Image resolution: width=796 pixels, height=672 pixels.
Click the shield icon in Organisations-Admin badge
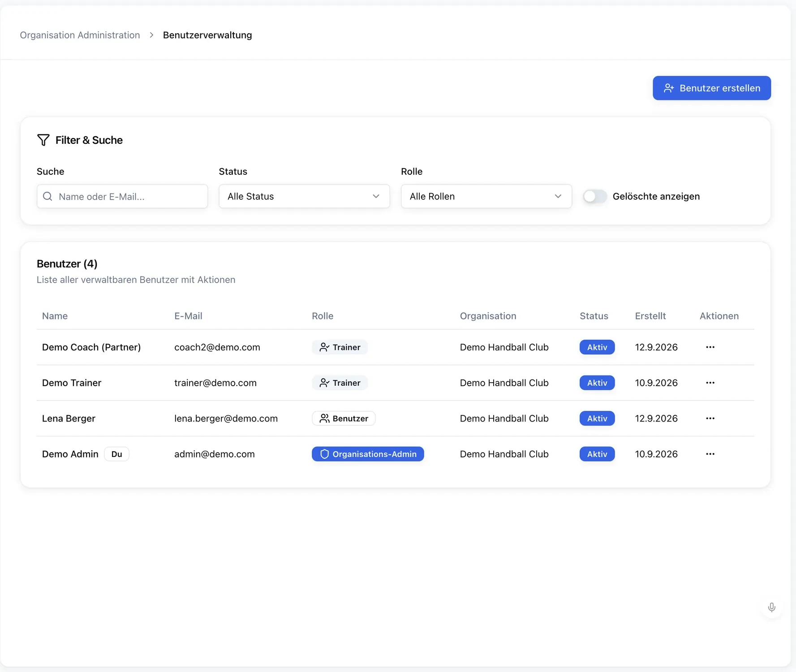tap(324, 454)
